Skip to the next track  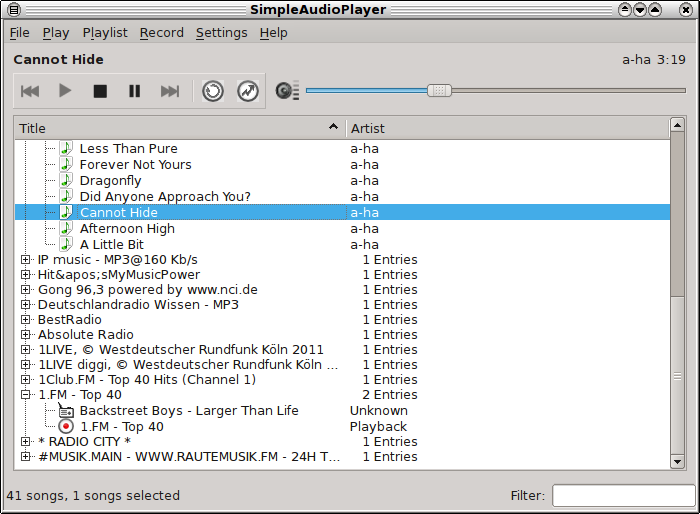tap(170, 91)
